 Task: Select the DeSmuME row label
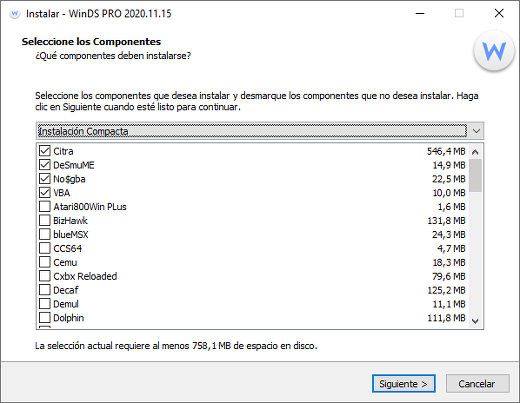[74, 165]
